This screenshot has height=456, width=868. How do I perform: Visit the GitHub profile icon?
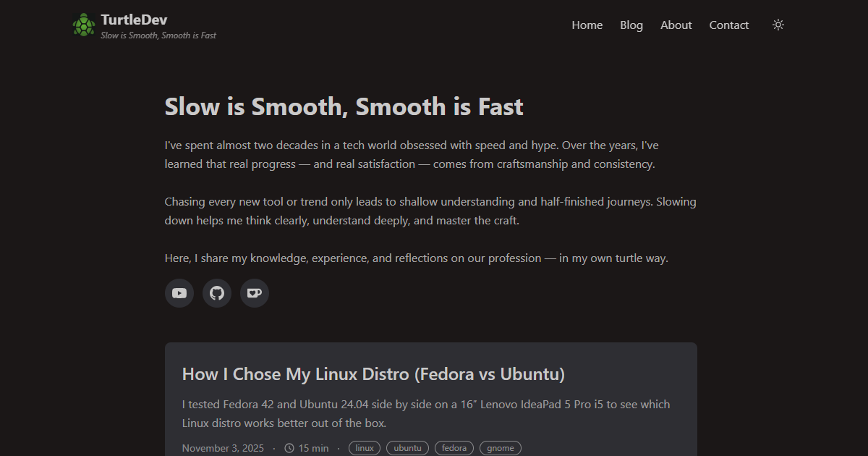[x=217, y=293]
